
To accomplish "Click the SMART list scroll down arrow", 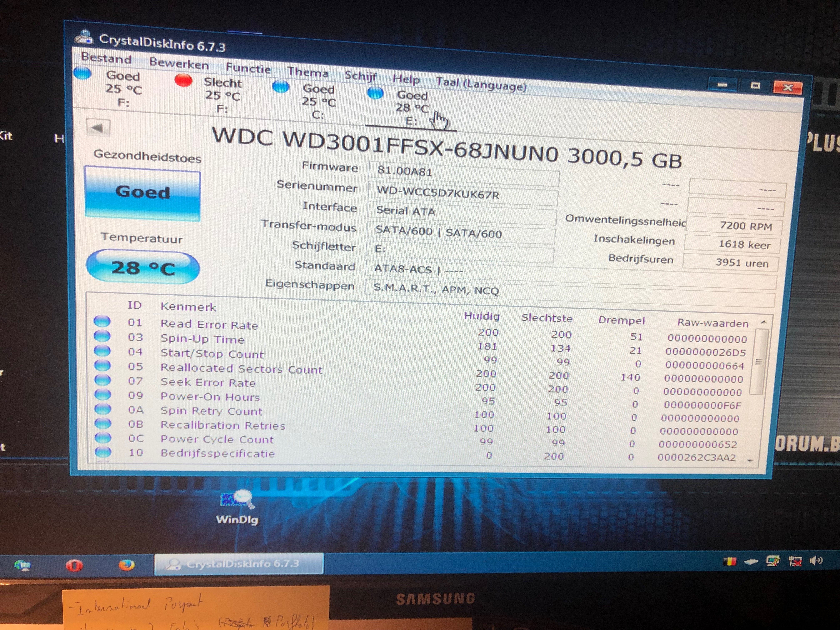I will [x=750, y=461].
